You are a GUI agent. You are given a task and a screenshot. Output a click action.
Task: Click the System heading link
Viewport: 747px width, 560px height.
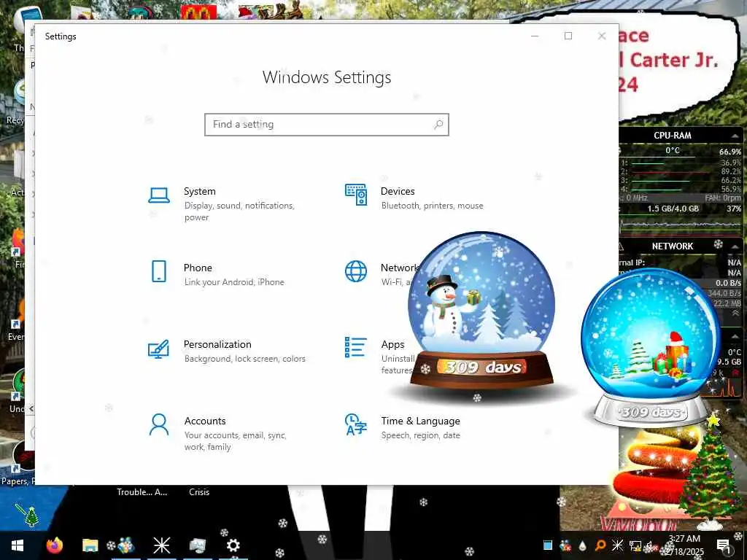click(200, 191)
